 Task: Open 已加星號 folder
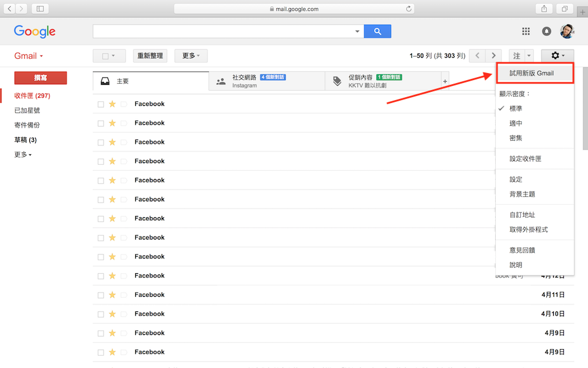click(x=27, y=111)
